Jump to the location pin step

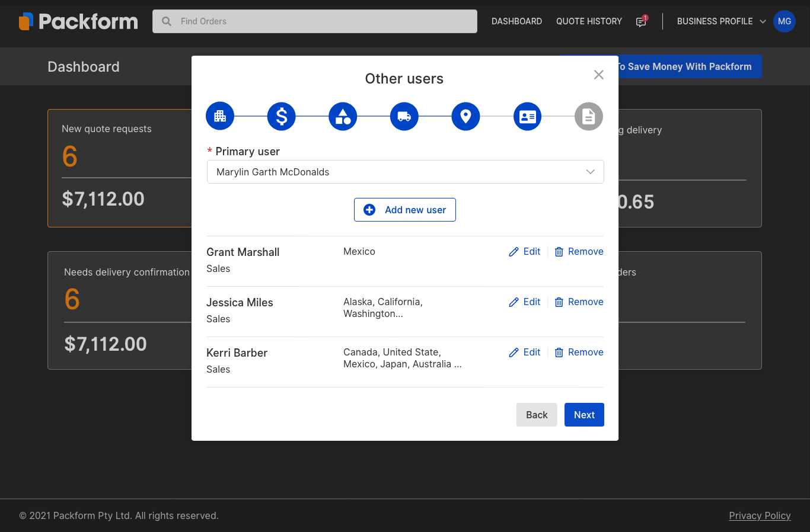(x=465, y=116)
